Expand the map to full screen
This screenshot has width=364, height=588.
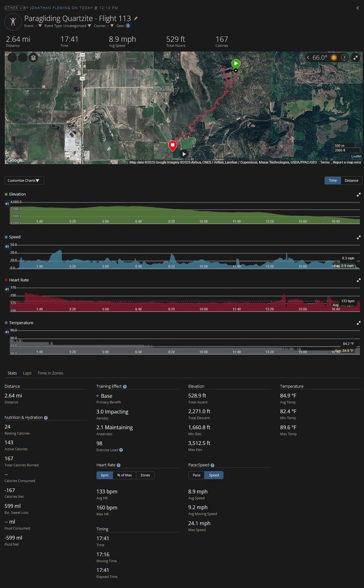click(x=355, y=57)
